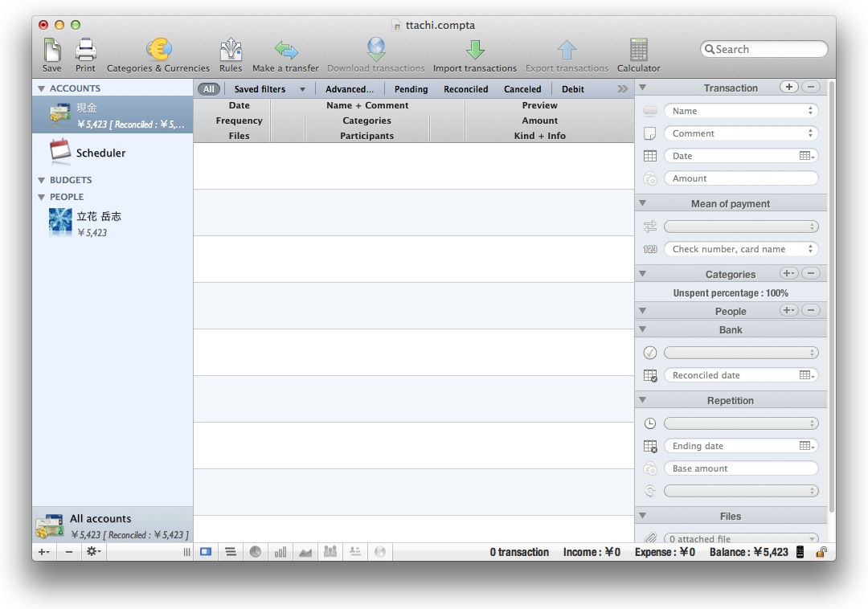This screenshot has width=868, height=609.
Task: Open the Saved filters dropdown
Action: coord(269,89)
